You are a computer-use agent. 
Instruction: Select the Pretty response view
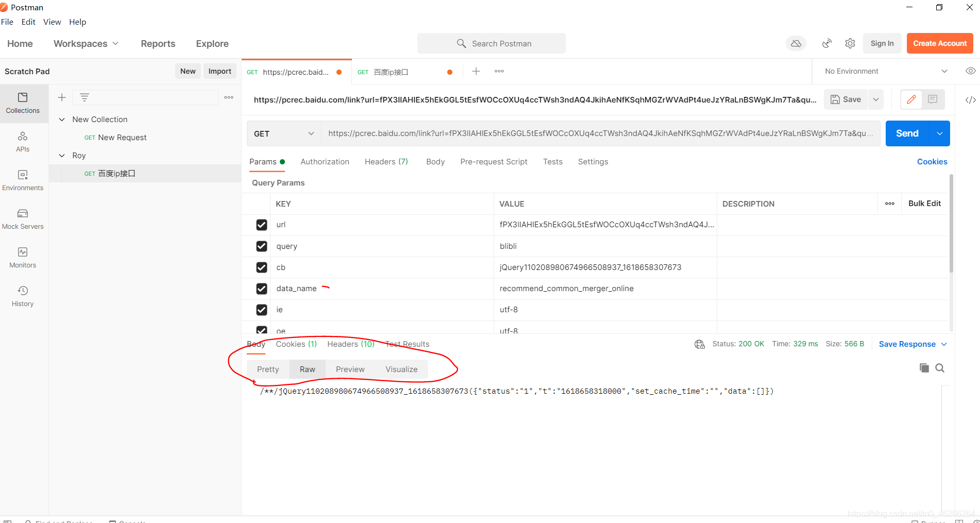click(268, 369)
